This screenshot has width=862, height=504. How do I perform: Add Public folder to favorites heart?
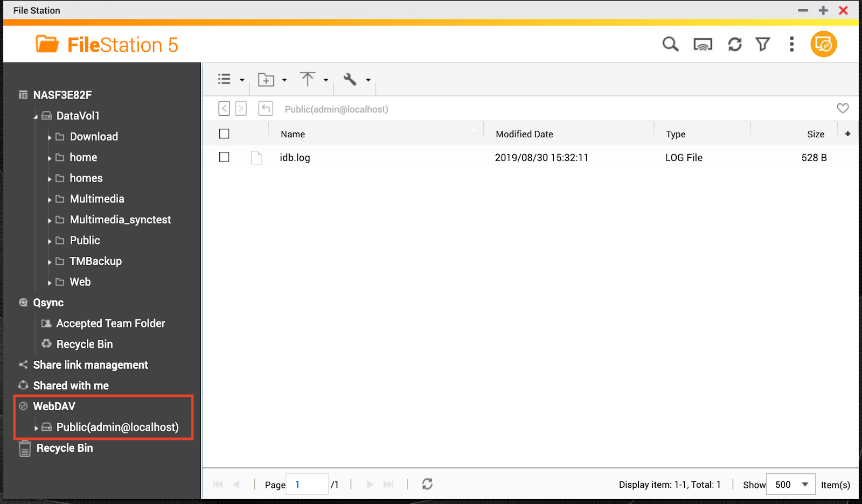[843, 108]
